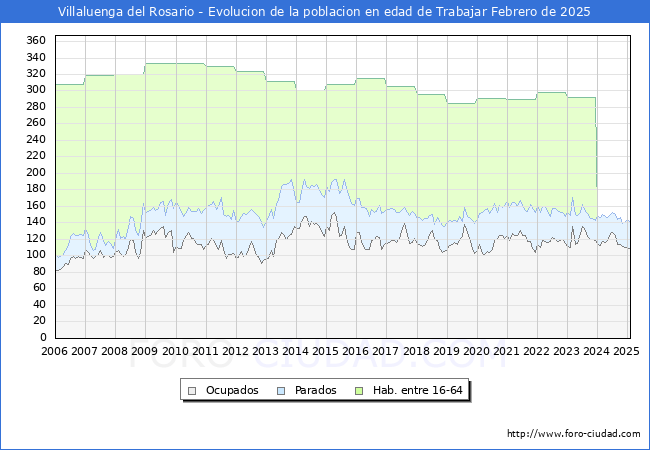The width and height of the screenshot is (650, 450).
Task: Click the 2010 x-axis year label
Action: tap(175, 351)
